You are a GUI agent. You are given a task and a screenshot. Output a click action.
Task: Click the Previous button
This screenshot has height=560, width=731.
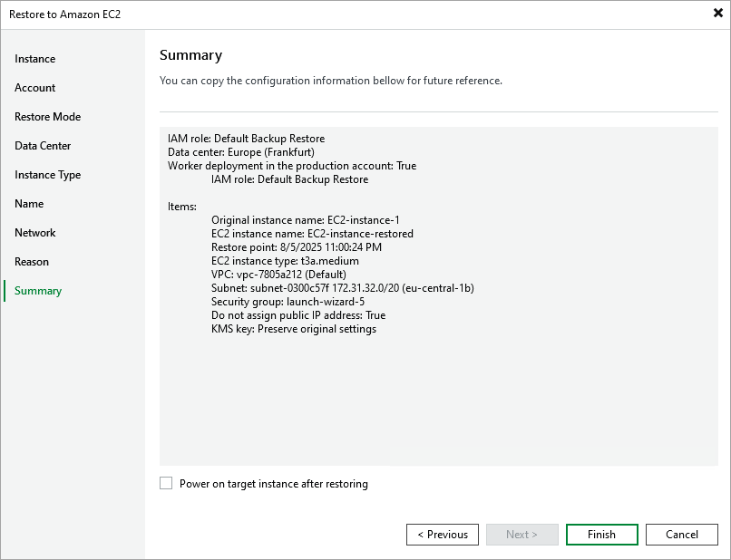(x=443, y=535)
